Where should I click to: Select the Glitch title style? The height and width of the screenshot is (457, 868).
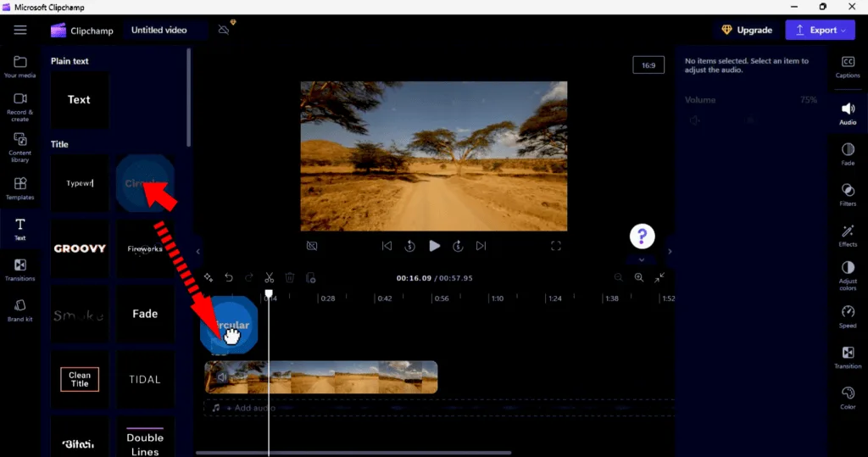79,437
